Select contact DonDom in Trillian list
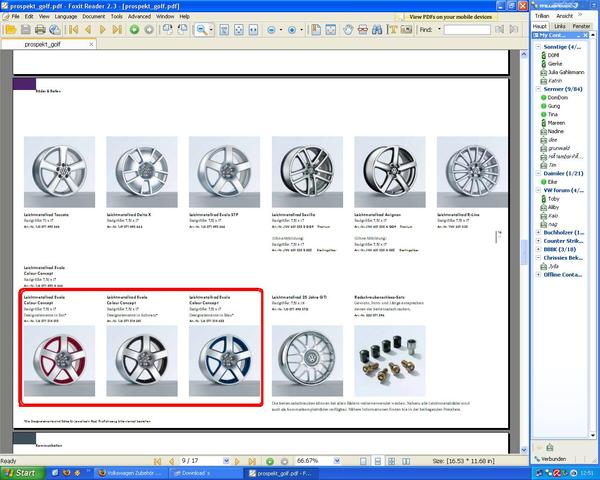Image resolution: width=600 pixels, height=480 pixels. tap(555, 98)
